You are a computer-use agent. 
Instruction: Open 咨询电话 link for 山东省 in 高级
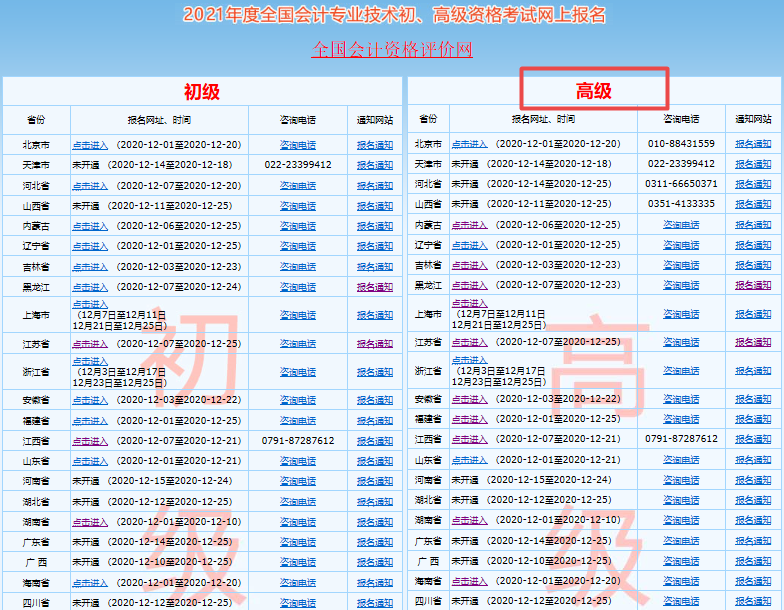[681, 460]
